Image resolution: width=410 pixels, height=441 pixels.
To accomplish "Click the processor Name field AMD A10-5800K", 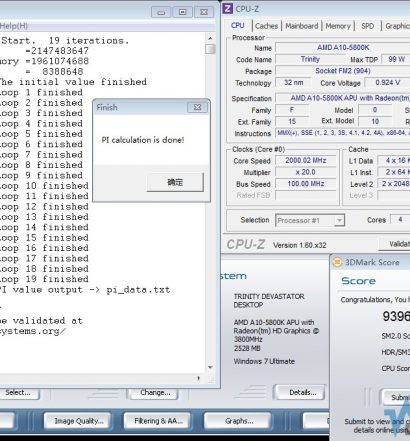I will [x=343, y=48].
